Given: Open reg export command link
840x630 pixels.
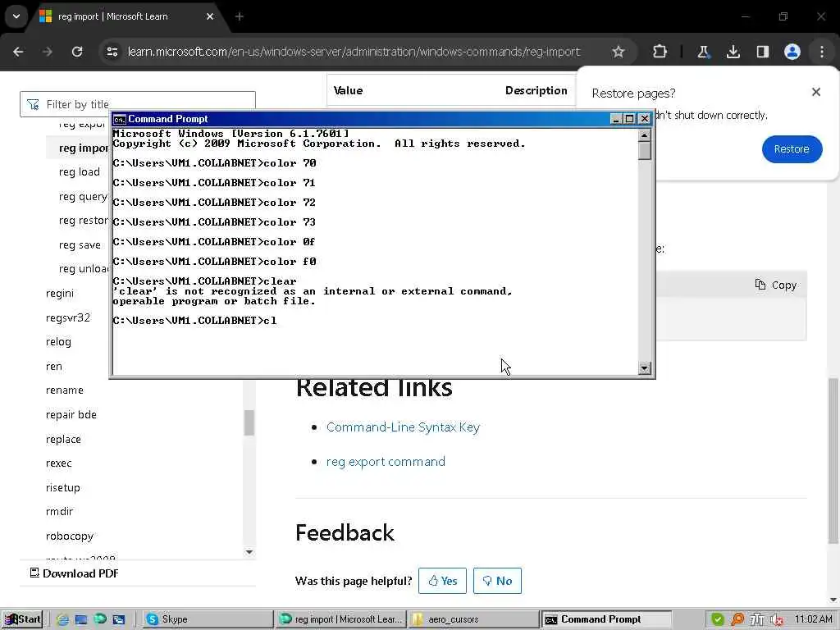Looking at the screenshot, I should pyautogui.click(x=386, y=462).
